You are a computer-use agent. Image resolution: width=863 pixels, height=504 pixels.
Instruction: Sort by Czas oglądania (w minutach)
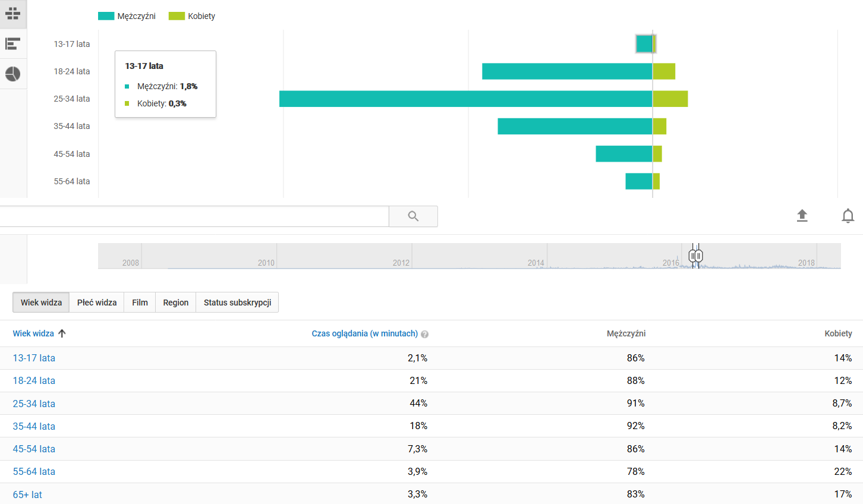[x=364, y=333]
